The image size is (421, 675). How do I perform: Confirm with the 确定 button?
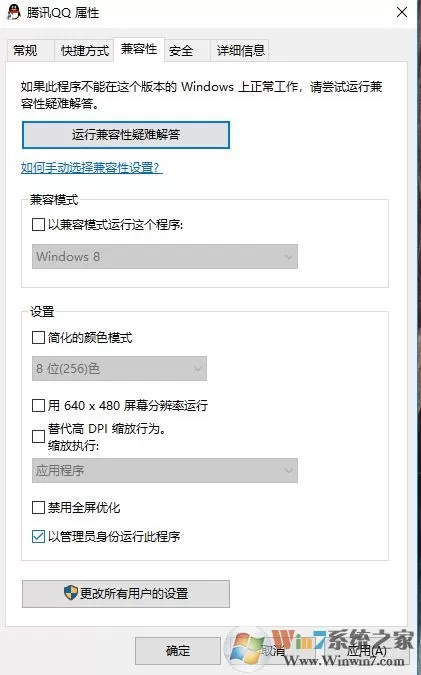[178, 650]
